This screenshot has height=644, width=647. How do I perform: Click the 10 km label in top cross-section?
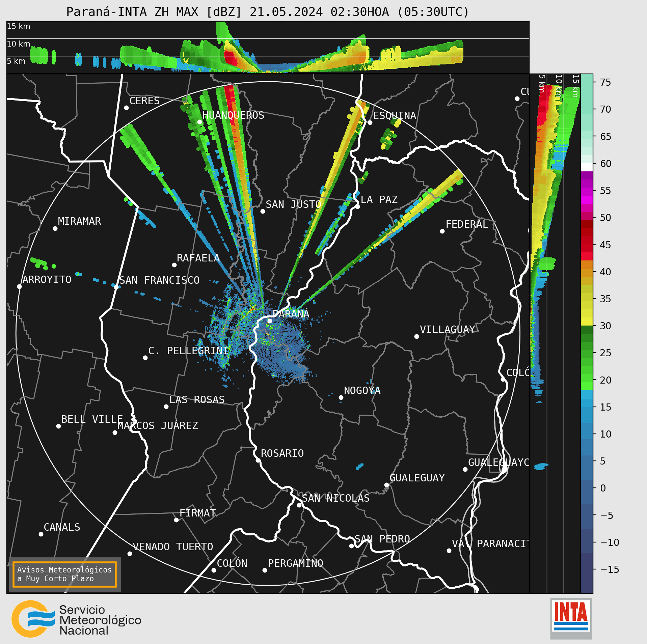click(x=19, y=44)
